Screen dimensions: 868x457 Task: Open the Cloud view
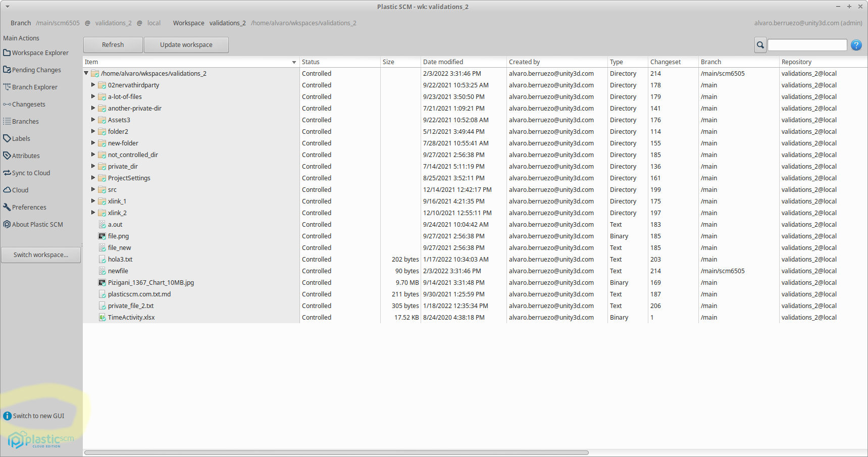(x=20, y=190)
